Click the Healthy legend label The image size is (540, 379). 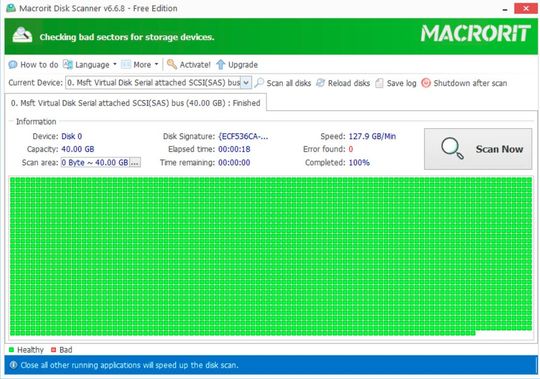pyautogui.click(x=30, y=350)
